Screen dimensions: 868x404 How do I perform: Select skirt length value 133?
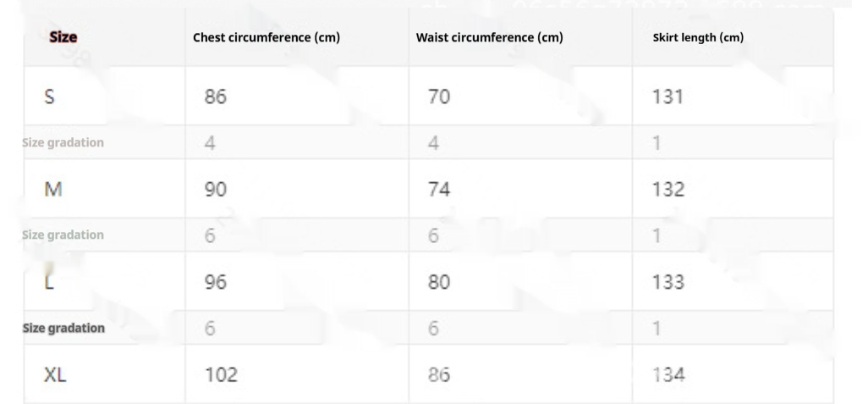667,281
